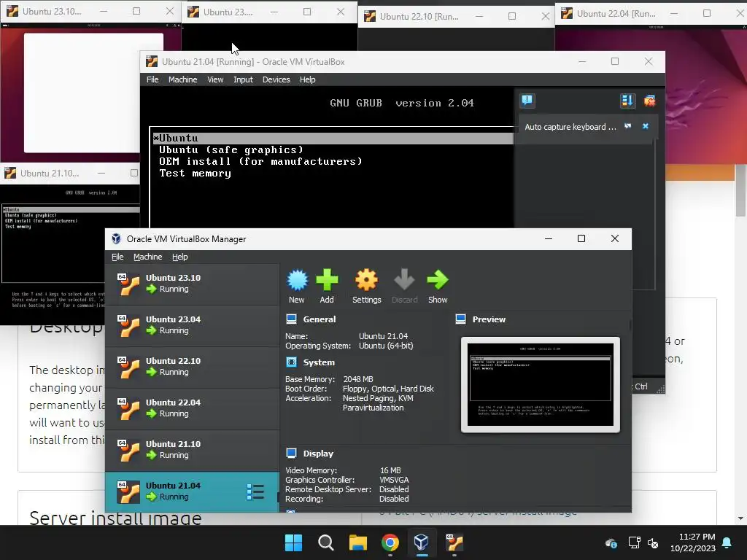The width and height of the screenshot is (747, 560).
Task: Open the Devices menu in Ubuntu 21.04 VM window
Action: pyautogui.click(x=276, y=79)
